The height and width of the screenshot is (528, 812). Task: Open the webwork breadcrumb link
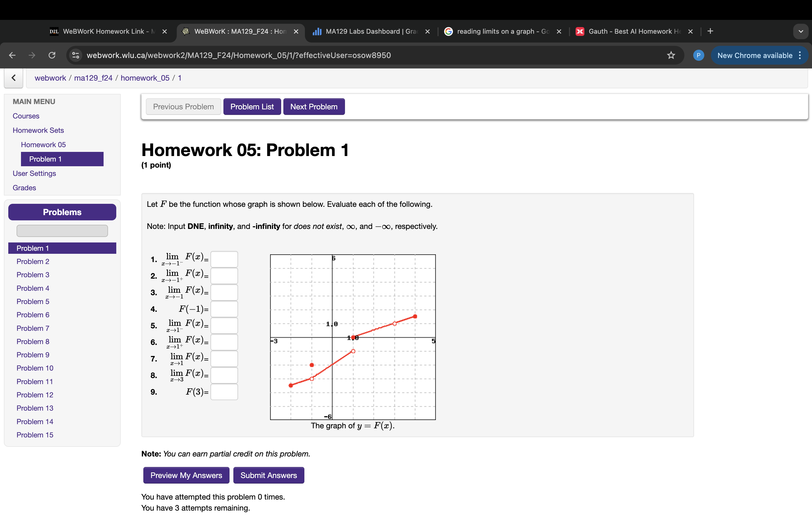click(50, 78)
